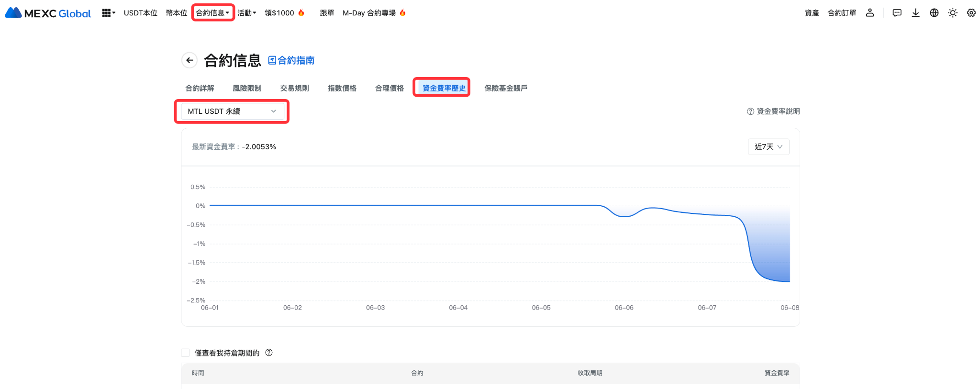Switch to the 風險限制 tab

pyautogui.click(x=247, y=88)
